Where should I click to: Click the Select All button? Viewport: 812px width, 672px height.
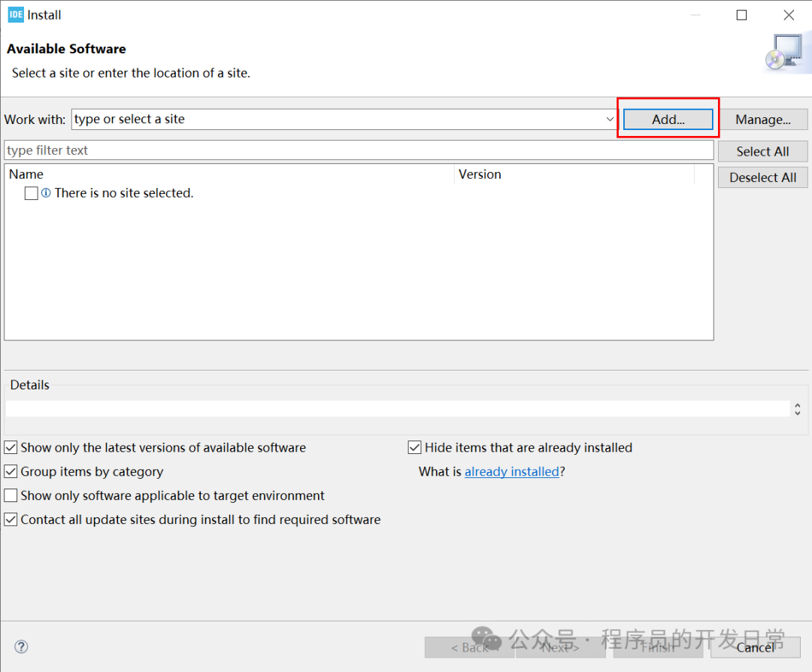point(763,152)
